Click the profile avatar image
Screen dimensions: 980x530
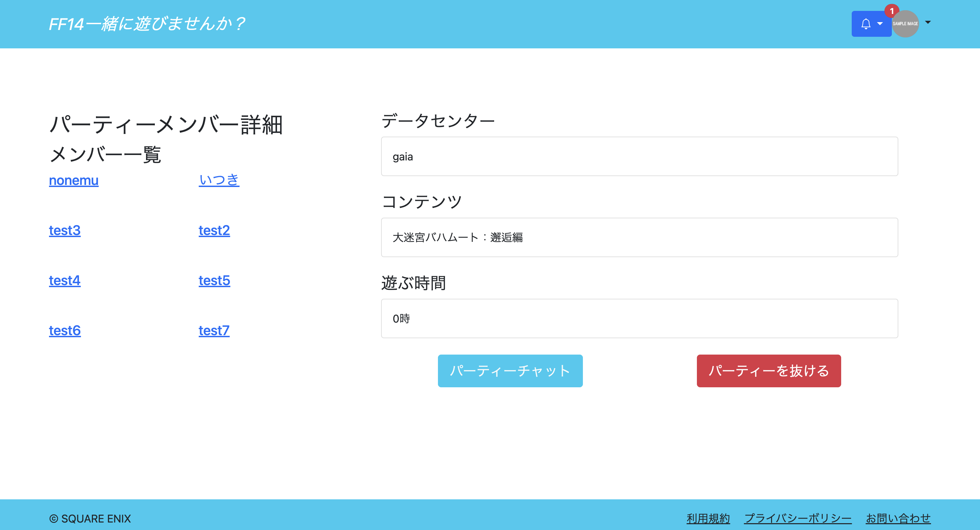click(x=905, y=24)
